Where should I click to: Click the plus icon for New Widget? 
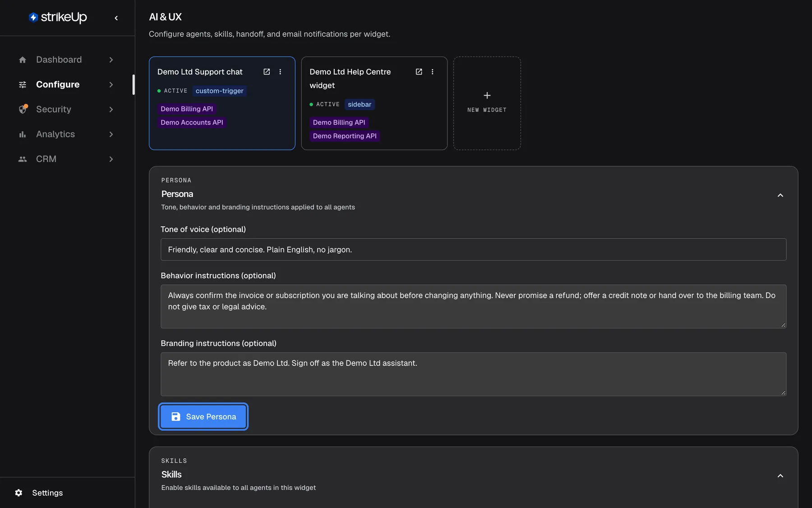click(x=487, y=95)
